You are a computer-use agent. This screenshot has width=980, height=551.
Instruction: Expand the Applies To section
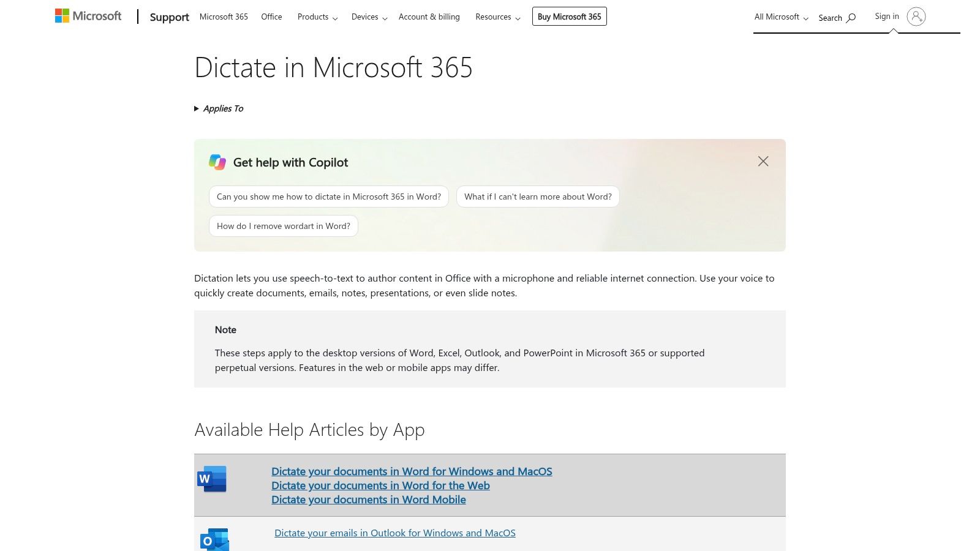click(219, 108)
